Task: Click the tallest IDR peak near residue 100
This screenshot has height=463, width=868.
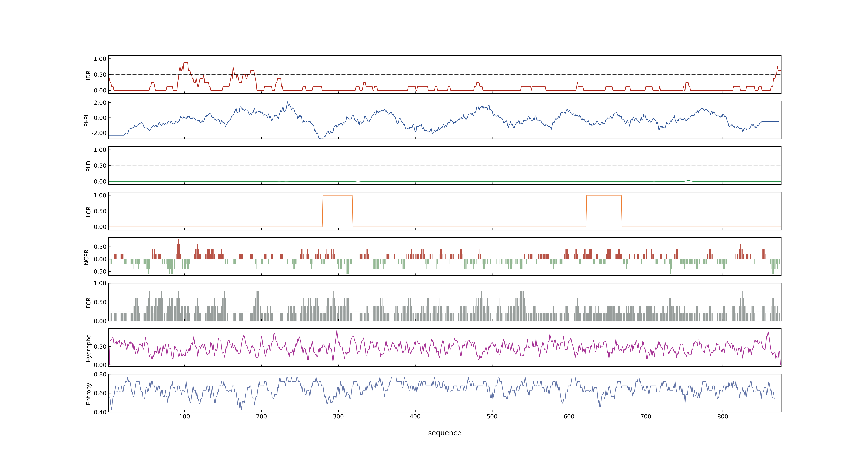Action: 186,63
